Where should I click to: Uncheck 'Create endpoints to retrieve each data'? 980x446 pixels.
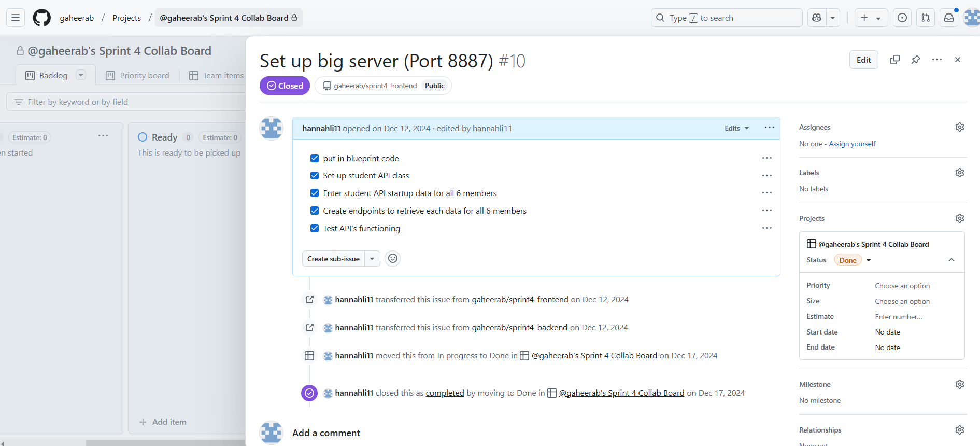(x=315, y=211)
